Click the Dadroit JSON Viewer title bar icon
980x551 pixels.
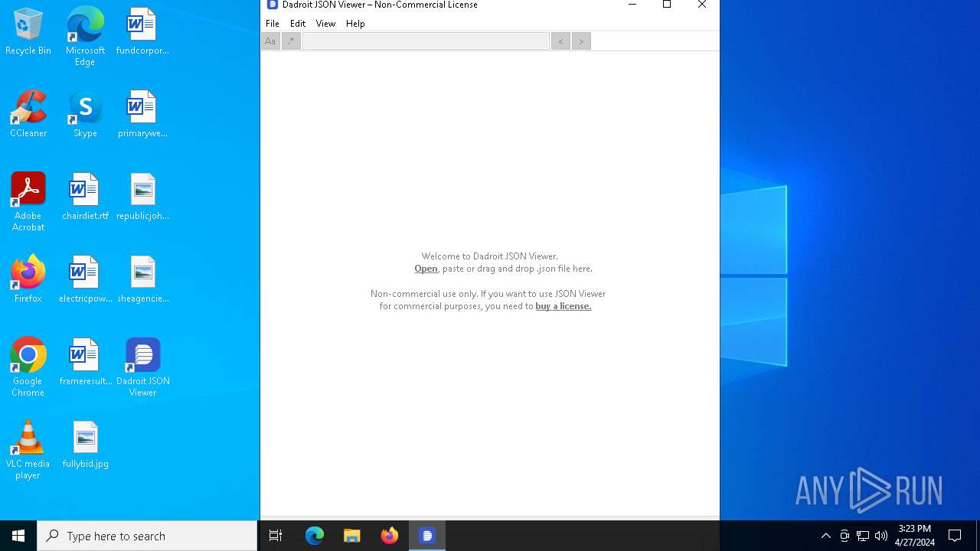(x=272, y=5)
